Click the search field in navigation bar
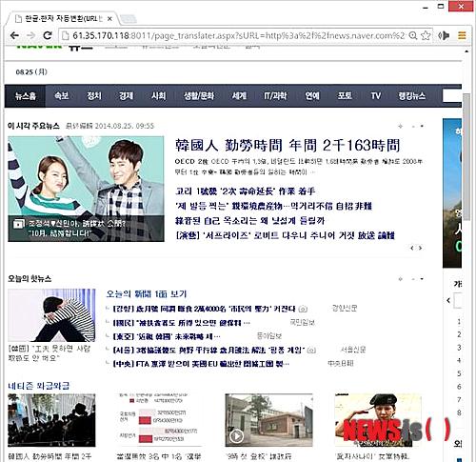 (x=452, y=96)
